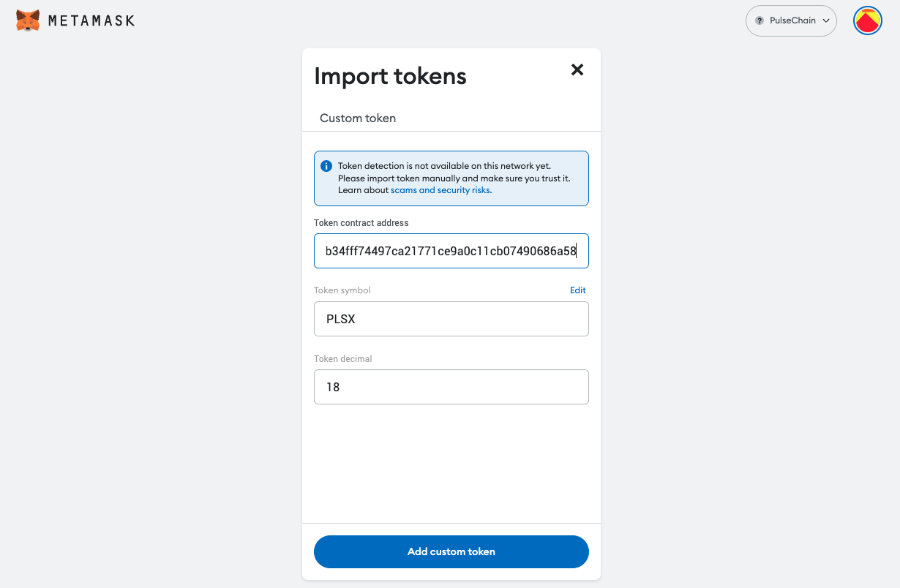The image size is (900, 588).
Task: Click the PulseChain network name text
Action: 792,21
